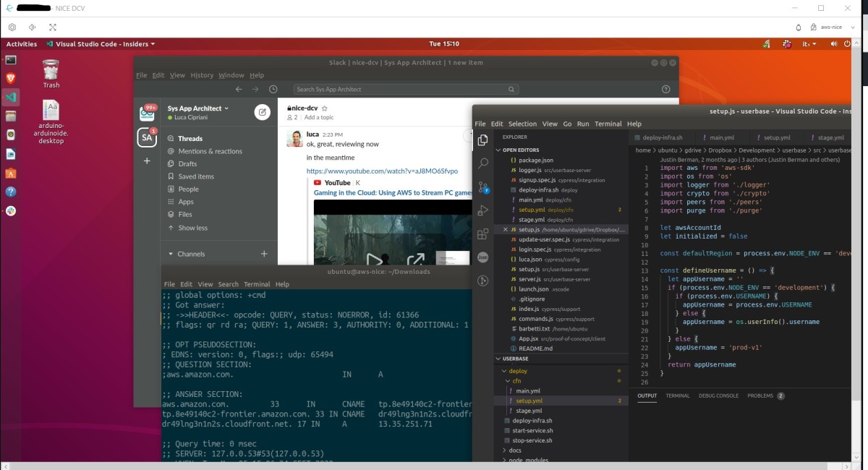Open Source Control view in activity bar
Screen dimensions: 868x470
(x=482, y=187)
